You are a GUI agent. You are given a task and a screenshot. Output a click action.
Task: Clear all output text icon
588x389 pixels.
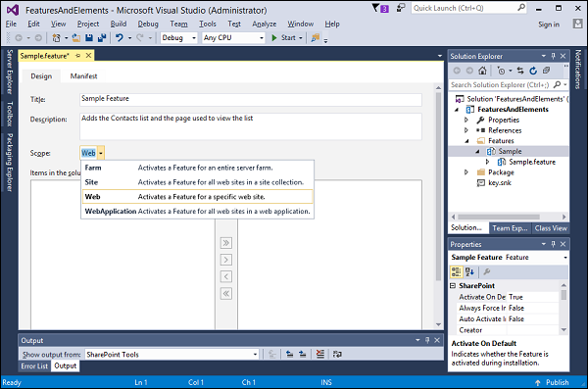coord(319,354)
